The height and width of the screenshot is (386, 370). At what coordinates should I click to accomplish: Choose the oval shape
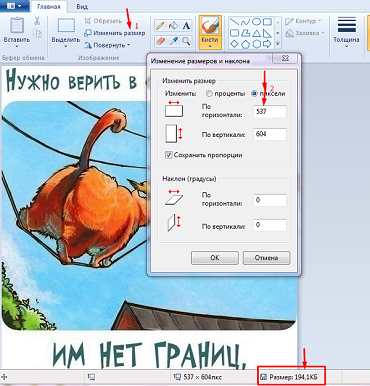coord(256,22)
